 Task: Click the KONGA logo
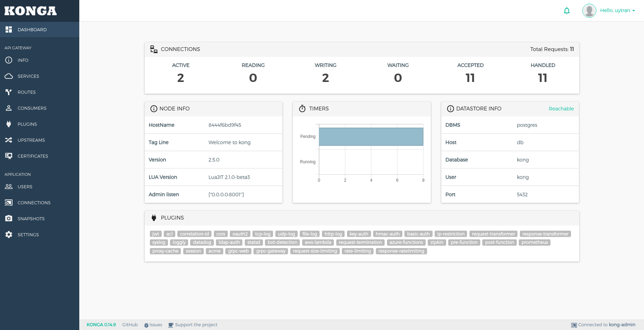point(30,11)
